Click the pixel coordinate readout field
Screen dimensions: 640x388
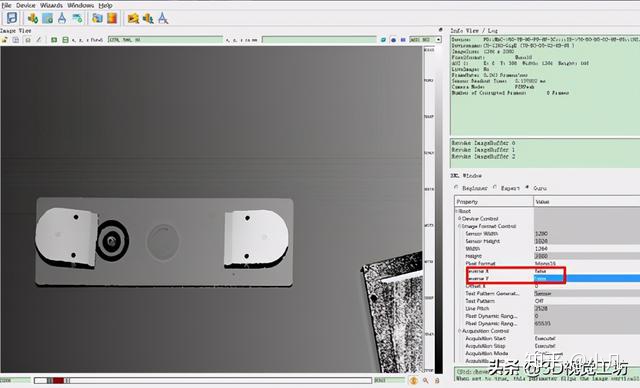pyautogui.click(x=165, y=40)
